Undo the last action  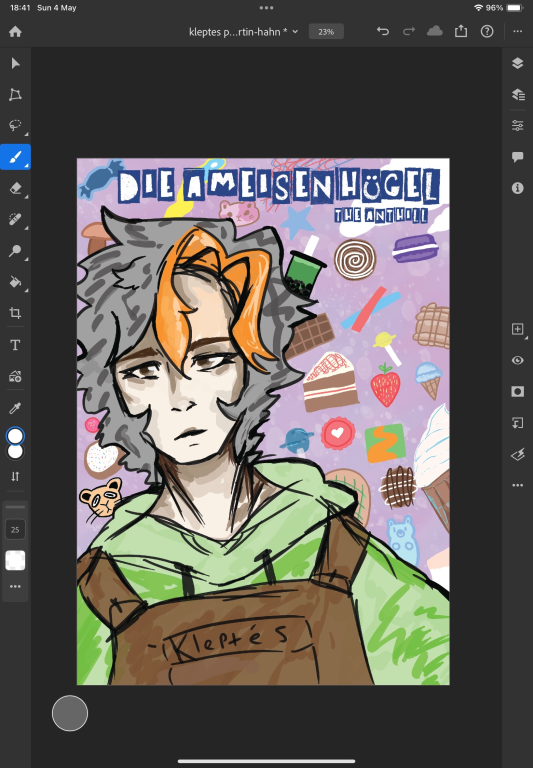point(383,31)
